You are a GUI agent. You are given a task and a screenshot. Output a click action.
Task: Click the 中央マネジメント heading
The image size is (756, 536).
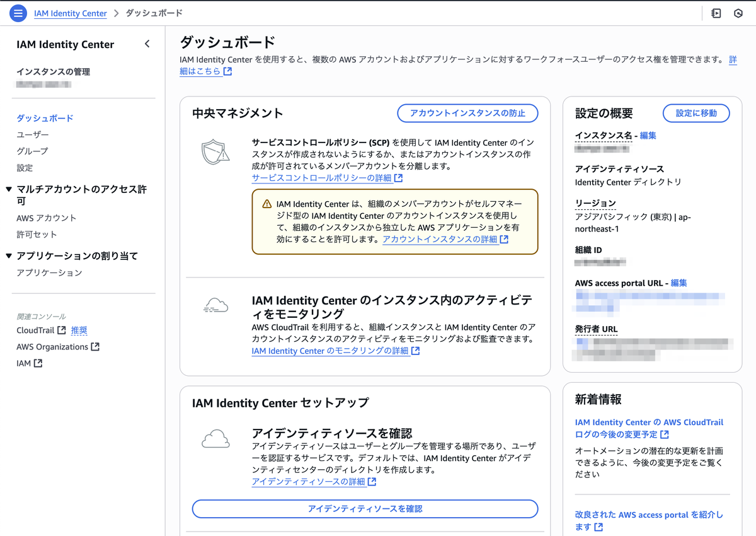click(x=238, y=114)
